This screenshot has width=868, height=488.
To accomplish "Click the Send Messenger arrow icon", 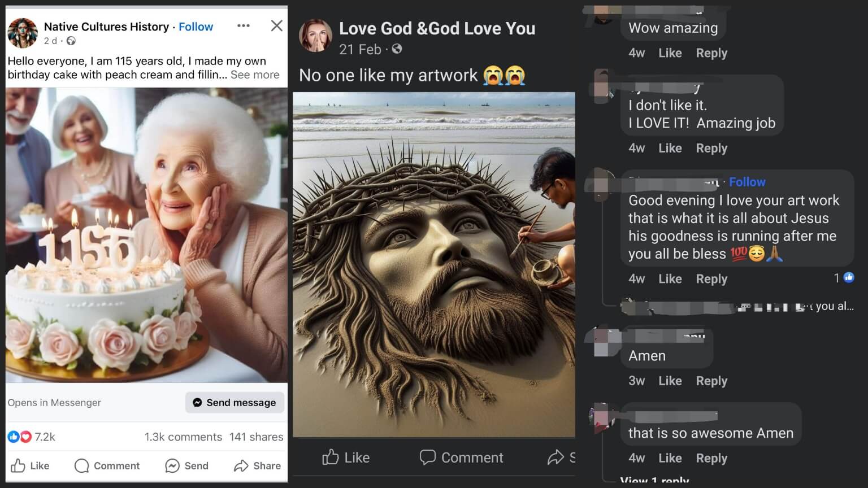I will (171, 465).
